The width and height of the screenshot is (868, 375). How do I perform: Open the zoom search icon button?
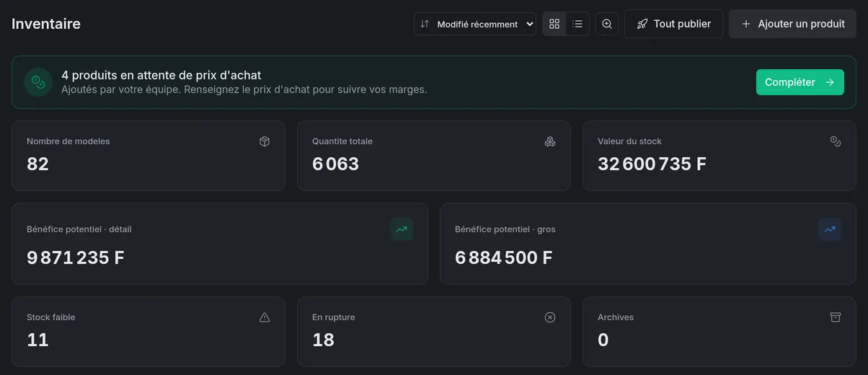[607, 24]
